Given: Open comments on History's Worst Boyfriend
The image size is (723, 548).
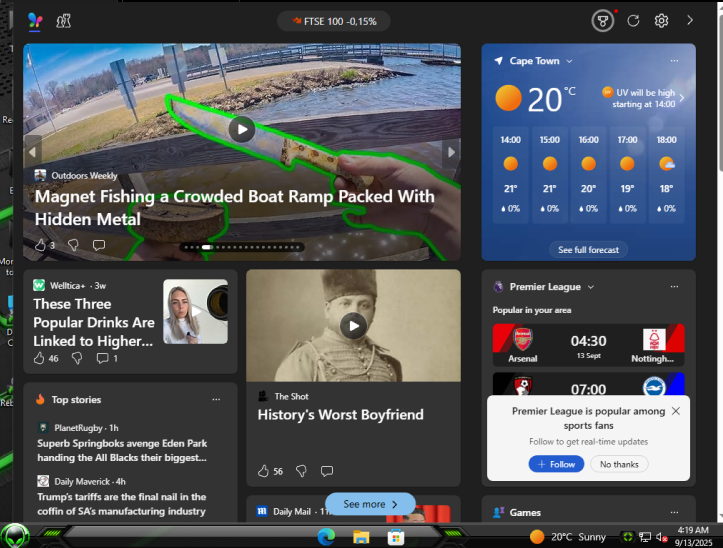Looking at the screenshot, I should tap(326, 471).
